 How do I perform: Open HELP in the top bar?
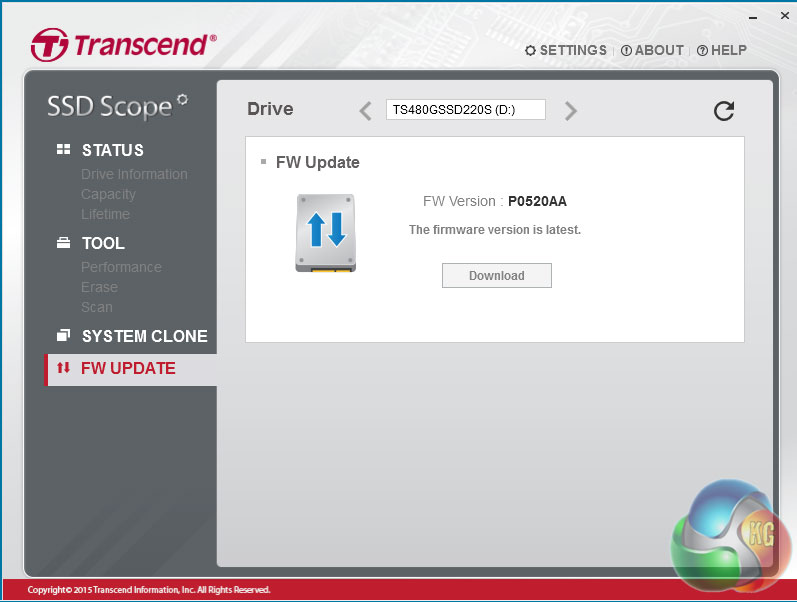click(722, 50)
